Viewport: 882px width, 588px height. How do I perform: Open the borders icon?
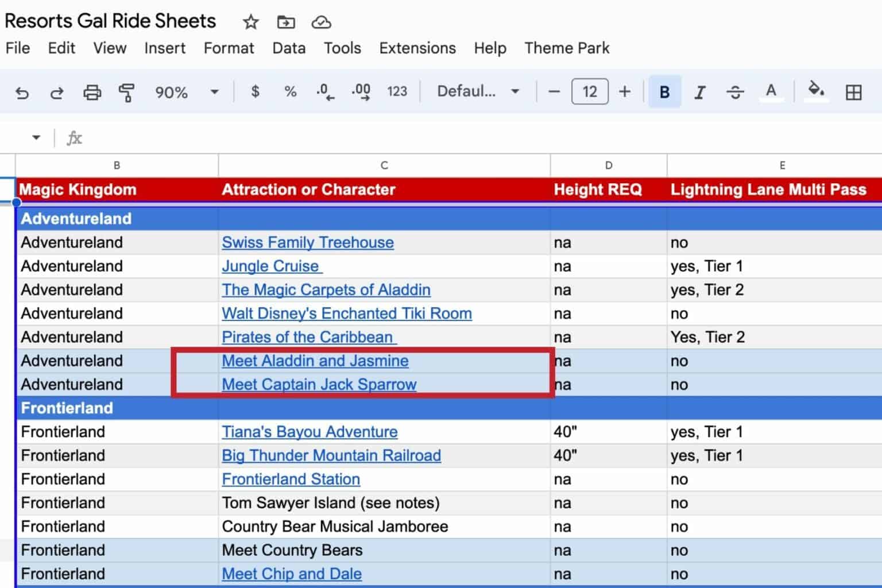pyautogui.click(x=854, y=92)
